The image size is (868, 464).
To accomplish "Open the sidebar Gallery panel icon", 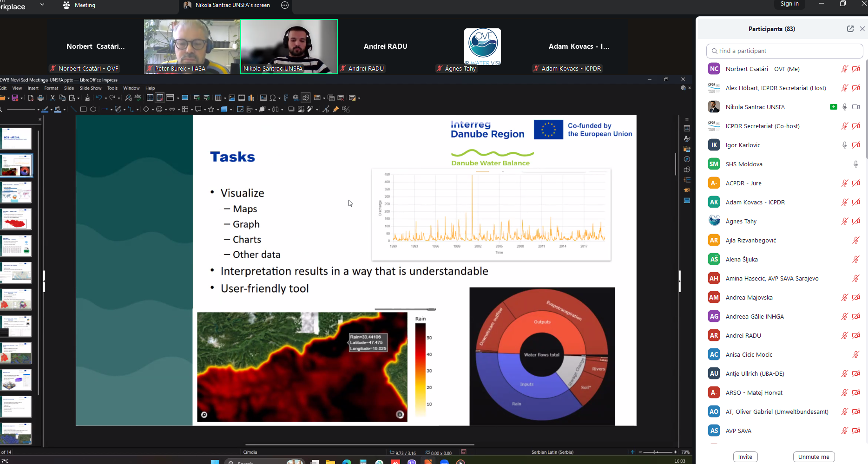I will click(687, 149).
